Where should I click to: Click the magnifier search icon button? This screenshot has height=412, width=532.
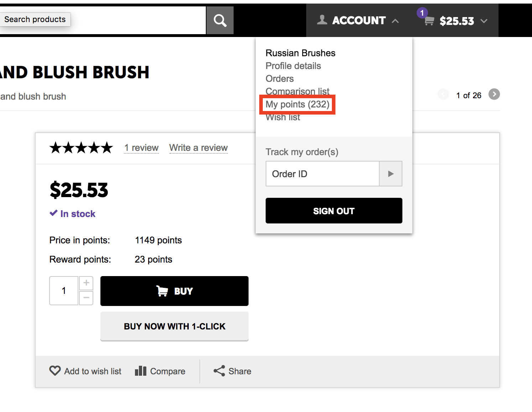click(220, 20)
